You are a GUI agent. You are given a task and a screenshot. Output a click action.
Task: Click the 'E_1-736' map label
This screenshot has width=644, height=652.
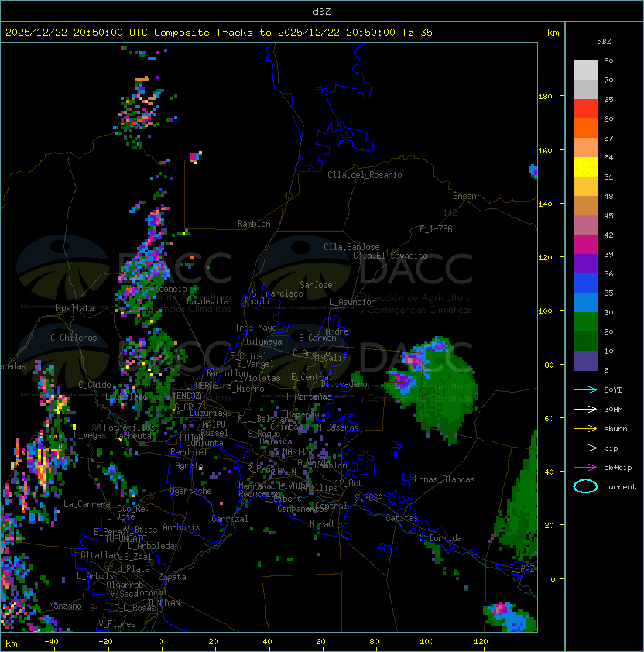tap(436, 229)
